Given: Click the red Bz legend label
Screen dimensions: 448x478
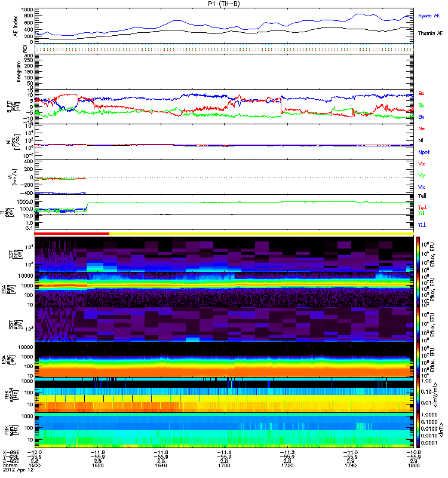Looking at the screenshot, I should [421, 93].
